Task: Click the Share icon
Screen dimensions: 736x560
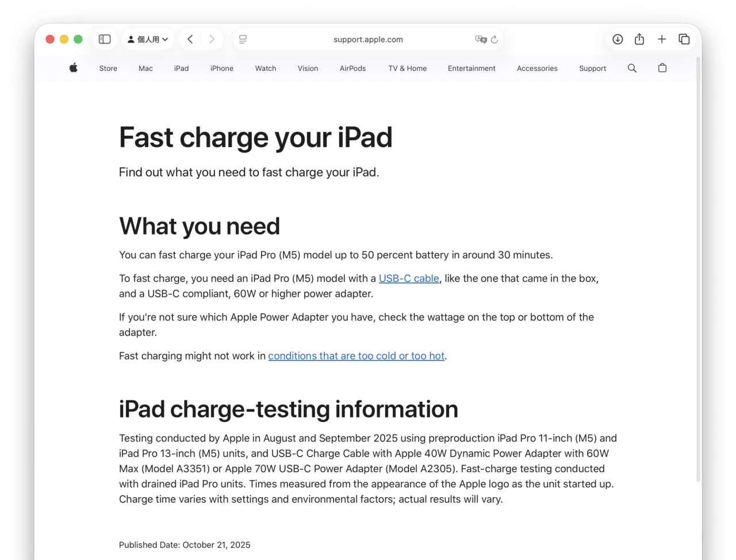Action: click(639, 39)
